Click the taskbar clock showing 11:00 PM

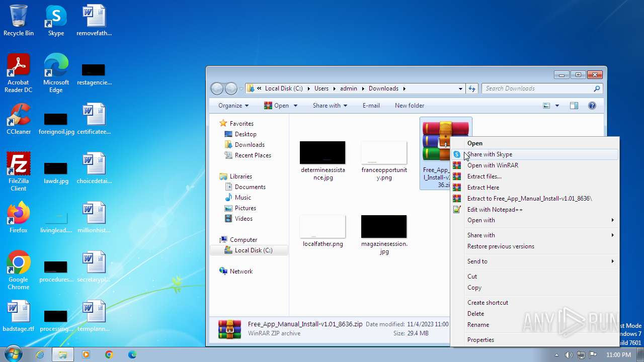(618, 355)
